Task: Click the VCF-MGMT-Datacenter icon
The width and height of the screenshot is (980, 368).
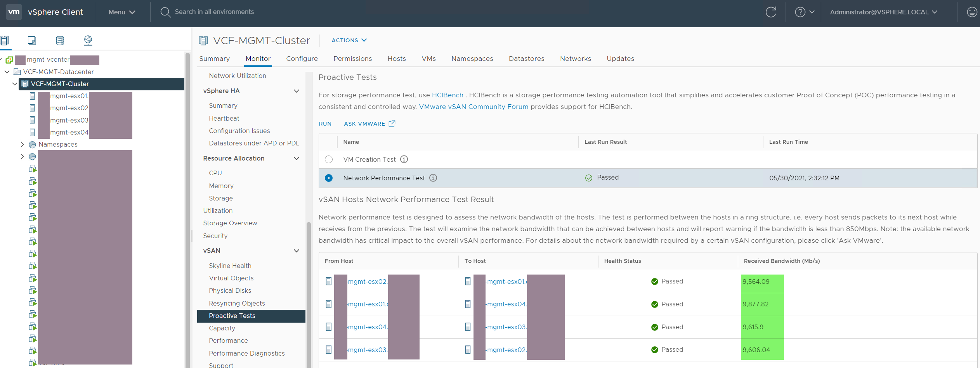Action: point(17,72)
